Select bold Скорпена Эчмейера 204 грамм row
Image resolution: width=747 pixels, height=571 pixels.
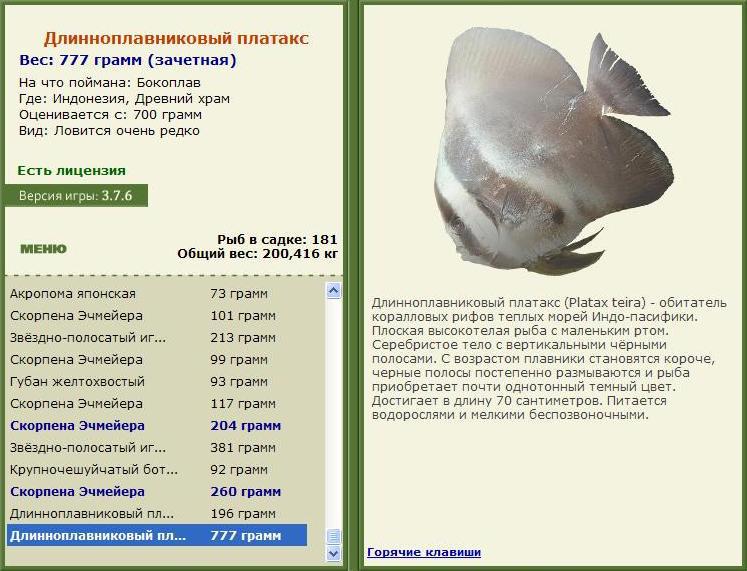click(157, 425)
